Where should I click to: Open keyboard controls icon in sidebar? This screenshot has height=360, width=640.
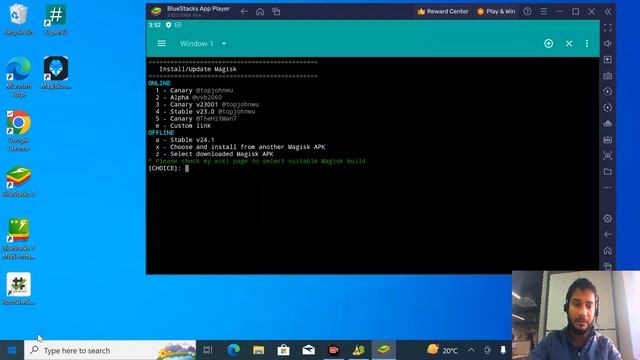point(608,76)
